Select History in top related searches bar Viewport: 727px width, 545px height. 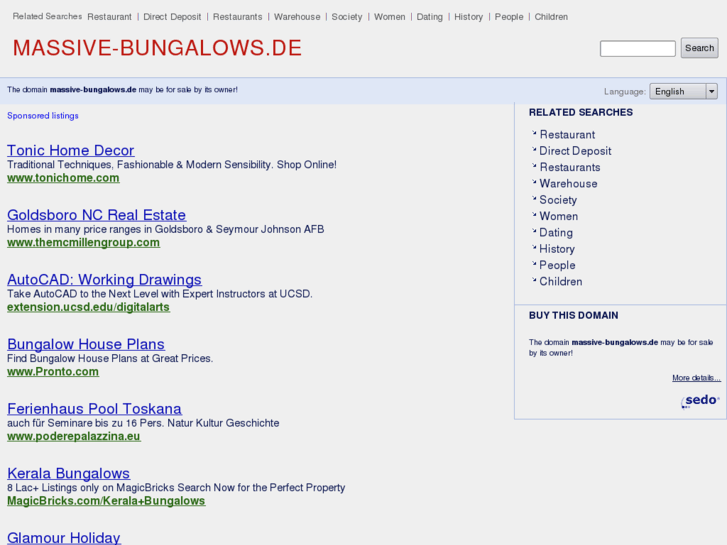tap(468, 17)
